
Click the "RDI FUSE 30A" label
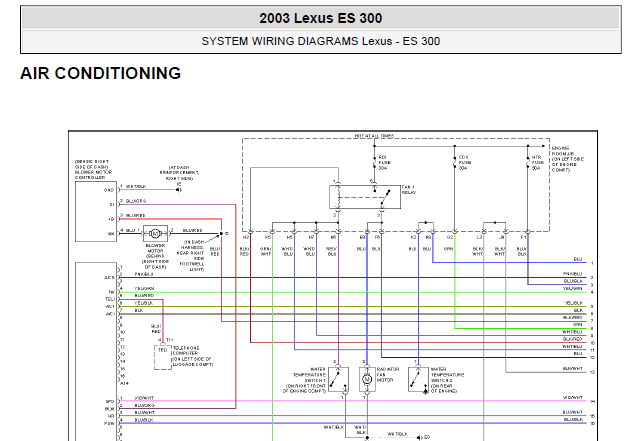(384, 163)
